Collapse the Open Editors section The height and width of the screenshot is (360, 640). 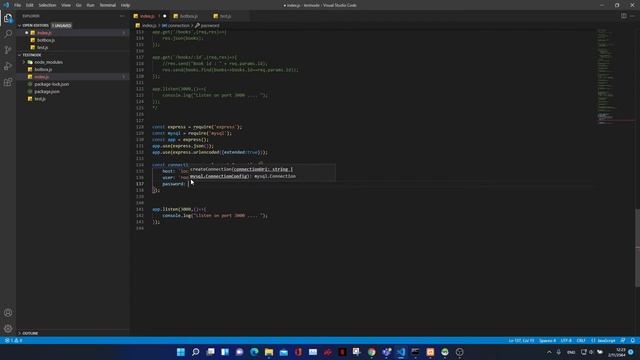coord(35,25)
